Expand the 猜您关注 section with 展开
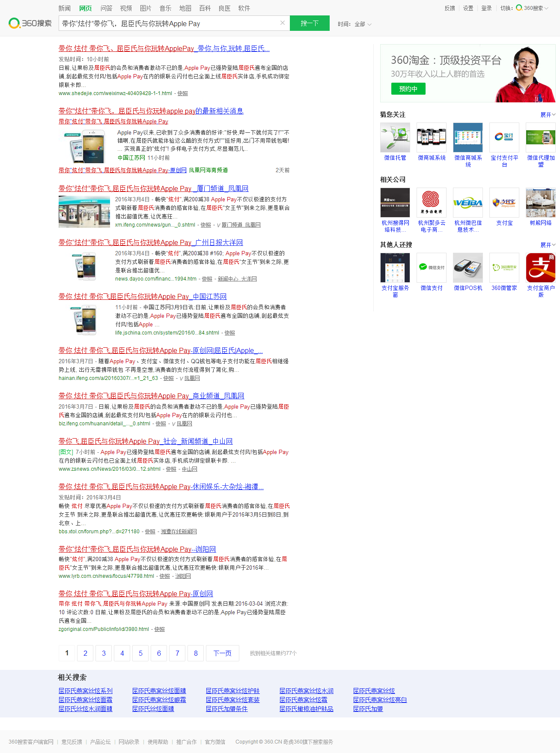Image resolution: width=560 pixels, height=753 pixels. click(x=548, y=115)
